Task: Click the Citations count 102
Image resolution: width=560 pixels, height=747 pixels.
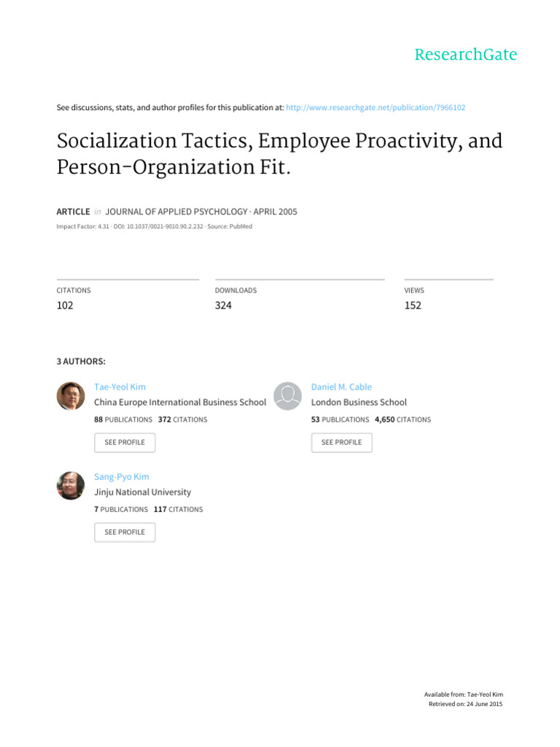Action: 65,306
